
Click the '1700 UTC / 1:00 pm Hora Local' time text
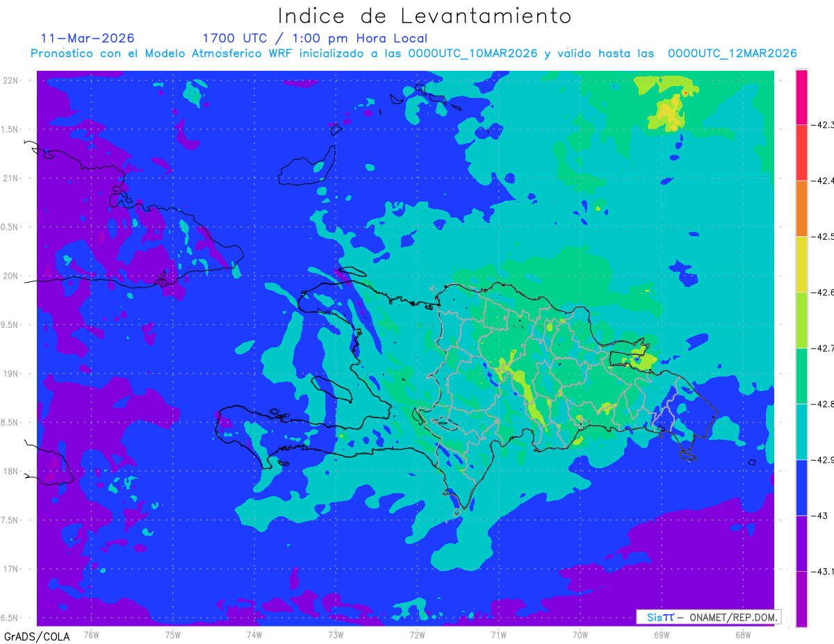(x=315, y=38)
